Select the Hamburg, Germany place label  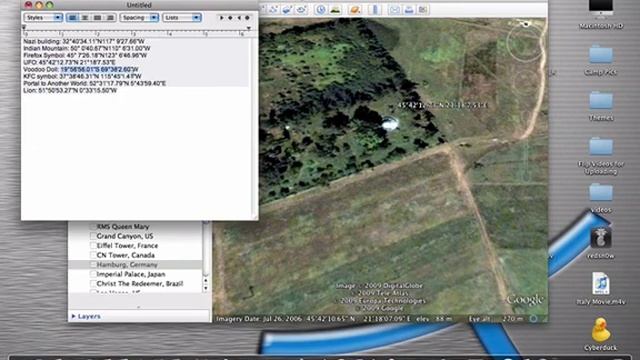(127, 264)
